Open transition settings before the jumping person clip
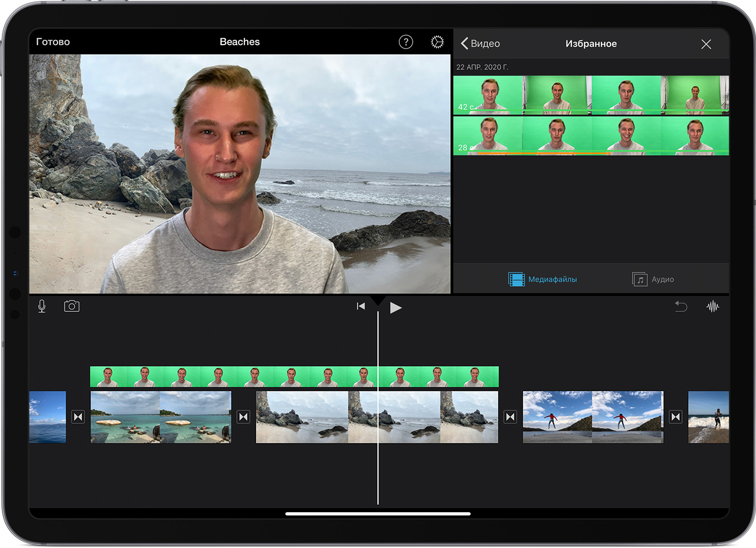756x548 pixels. [x=509, y=416]
